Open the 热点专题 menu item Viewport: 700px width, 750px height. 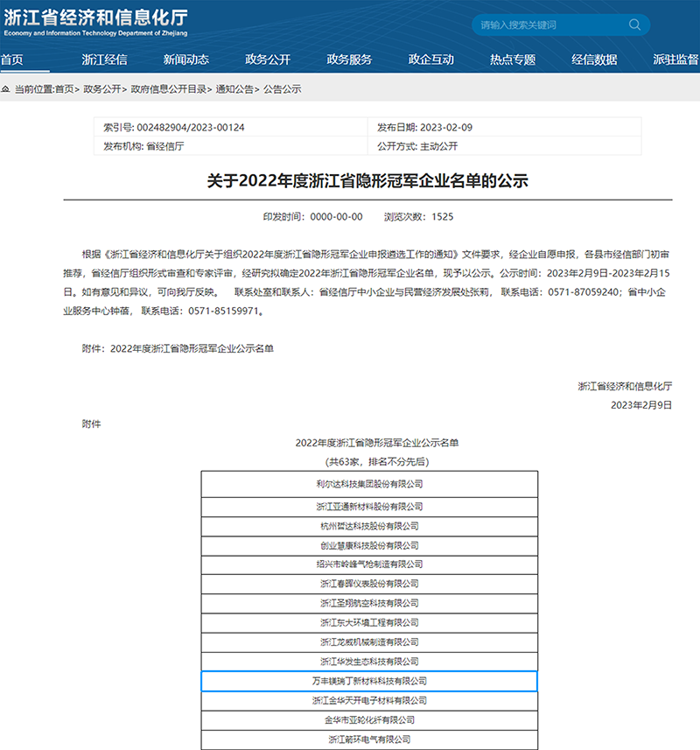coord(513,60)
